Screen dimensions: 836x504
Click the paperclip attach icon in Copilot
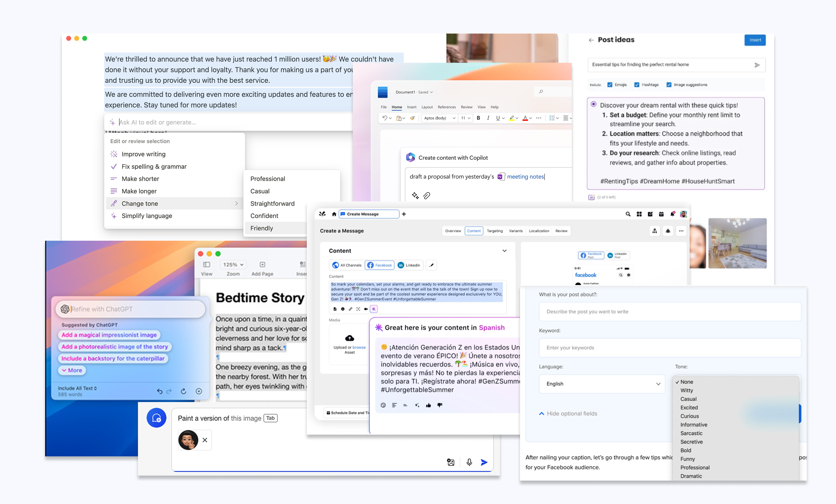coord(427,195)
